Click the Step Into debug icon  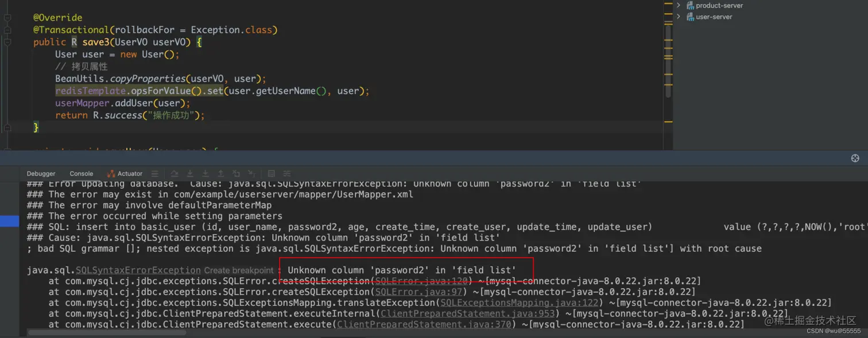(190, 174)
